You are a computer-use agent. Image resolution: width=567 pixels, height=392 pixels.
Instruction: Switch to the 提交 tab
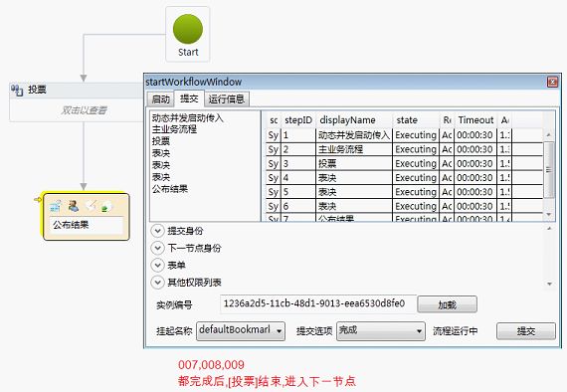(x=189, y=98)
